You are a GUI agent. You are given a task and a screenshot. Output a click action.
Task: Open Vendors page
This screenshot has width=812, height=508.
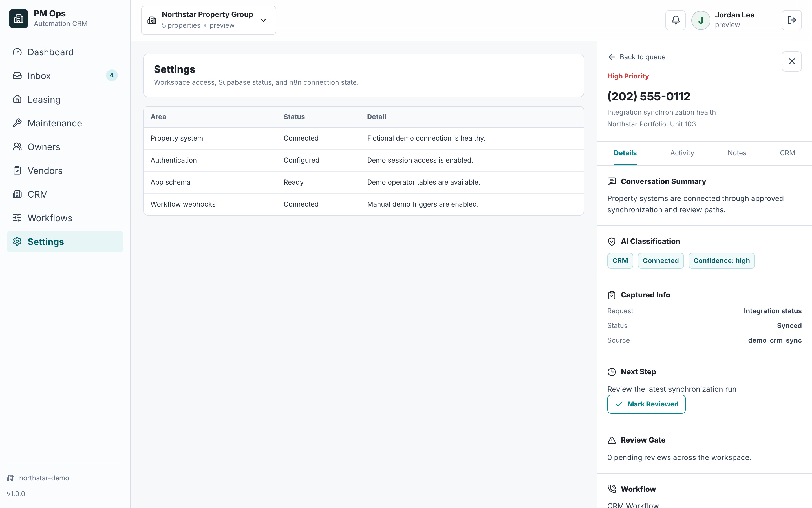click(x=65, y=170)
